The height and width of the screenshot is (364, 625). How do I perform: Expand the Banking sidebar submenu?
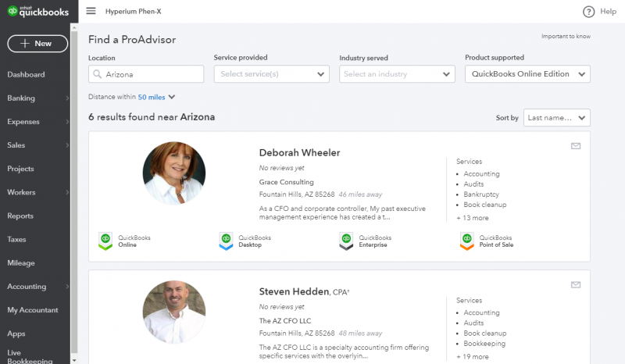pyautogui.click(x=67, y=98)
